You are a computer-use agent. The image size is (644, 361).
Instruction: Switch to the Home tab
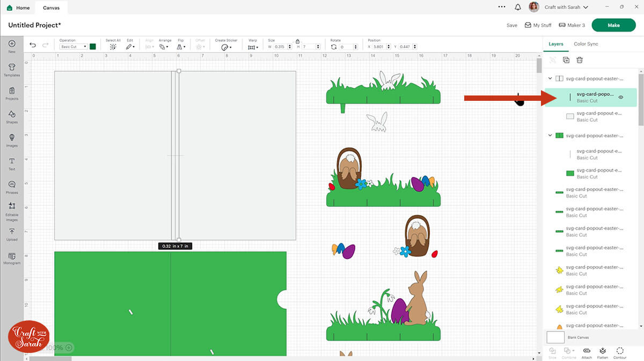(x=18, y=8)
